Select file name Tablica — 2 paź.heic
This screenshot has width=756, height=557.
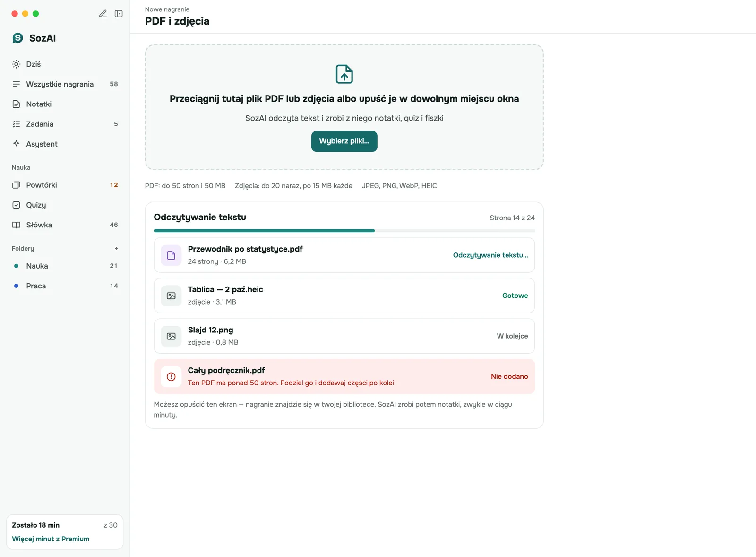coord(225,289)
